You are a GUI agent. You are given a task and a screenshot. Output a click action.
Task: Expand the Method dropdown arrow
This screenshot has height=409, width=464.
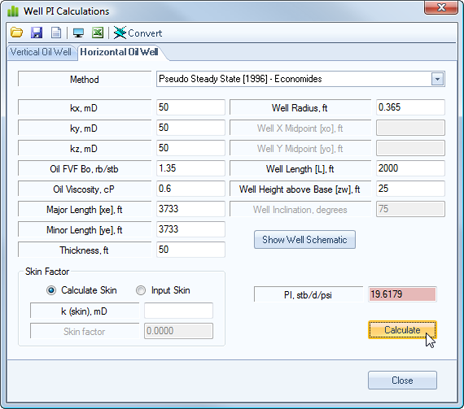(x=437, y=79)
